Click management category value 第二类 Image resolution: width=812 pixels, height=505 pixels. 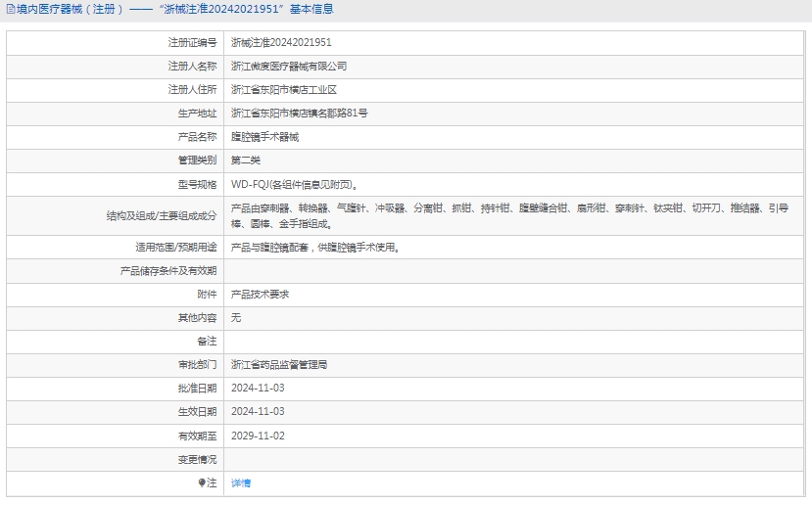(246, 161)
